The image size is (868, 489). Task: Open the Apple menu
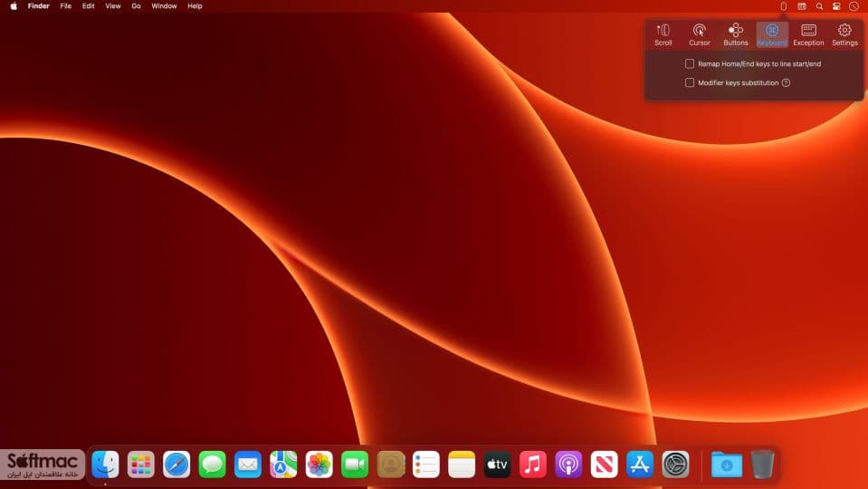14,6
